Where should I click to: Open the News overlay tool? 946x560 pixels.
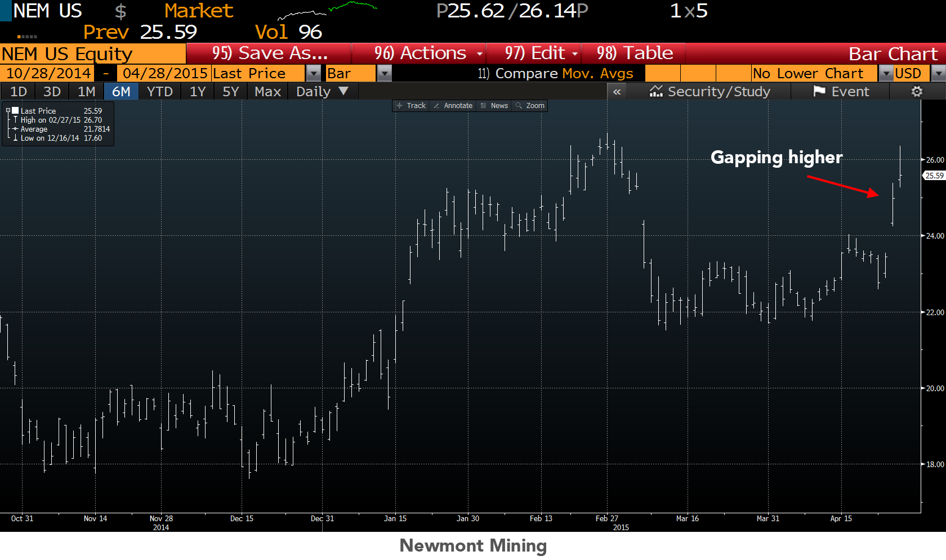click(494, 106)
